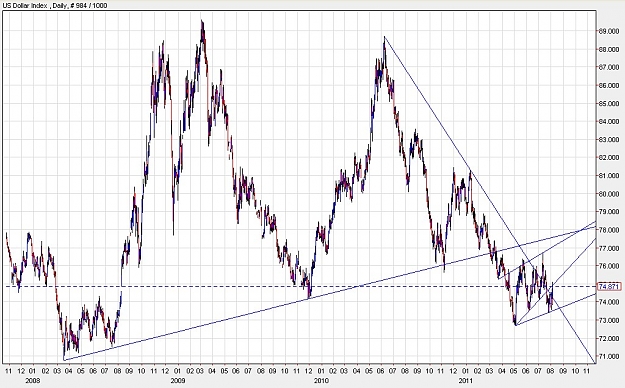Click the 80.000 price axis label
This screenshot has height=388, width=625.
610,194
